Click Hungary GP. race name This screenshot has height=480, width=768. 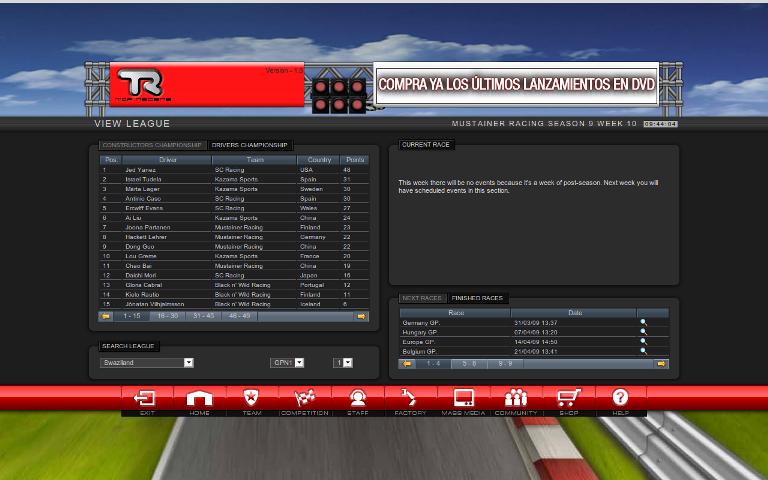coord(421,332)
